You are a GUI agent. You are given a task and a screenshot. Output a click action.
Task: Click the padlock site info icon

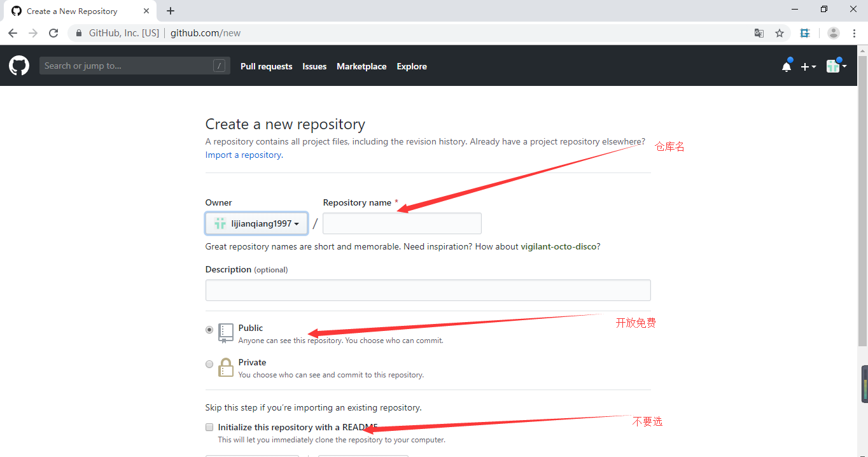(x=80, y=33)
